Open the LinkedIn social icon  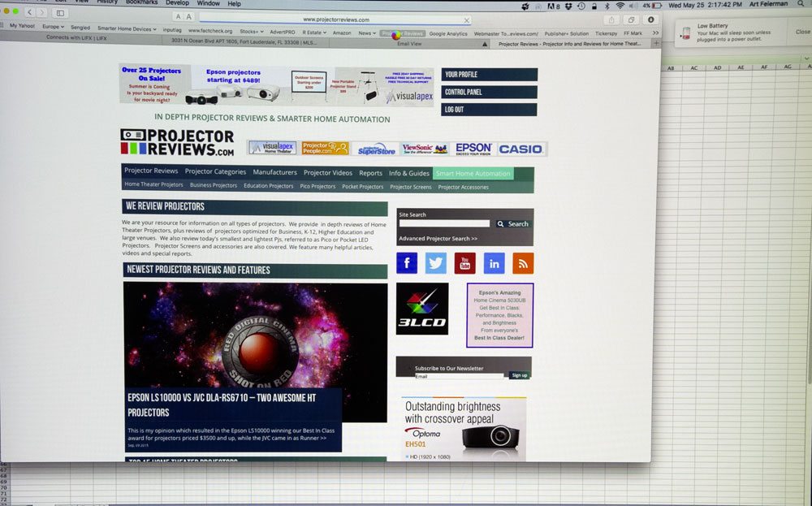(x=494, y=264)
